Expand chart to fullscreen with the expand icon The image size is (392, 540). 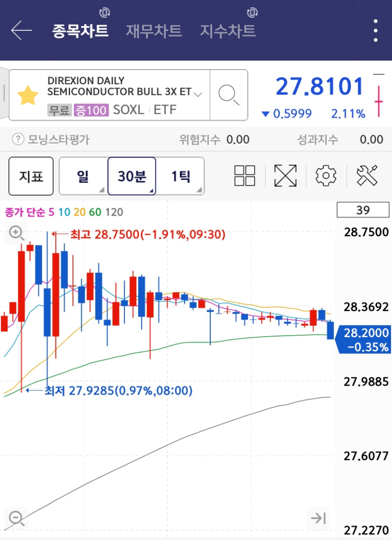pos(286,175)
